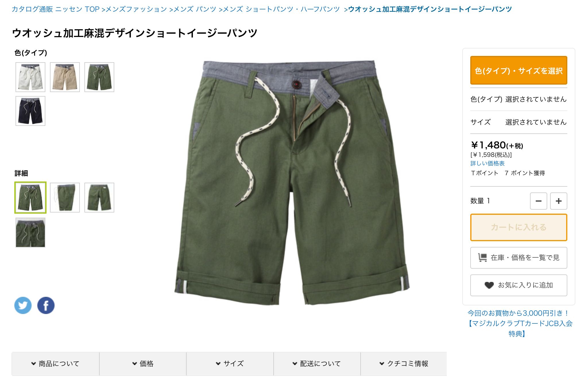Decrease quantity with the minus button

point(538,201)
